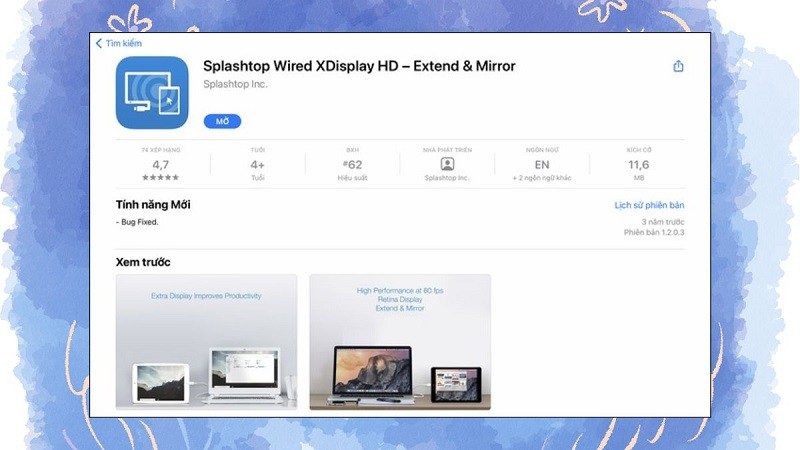Open Lịch sử phiên bản version history
Image resolution: width=800 pixels, height=450 pixels.
649,205
